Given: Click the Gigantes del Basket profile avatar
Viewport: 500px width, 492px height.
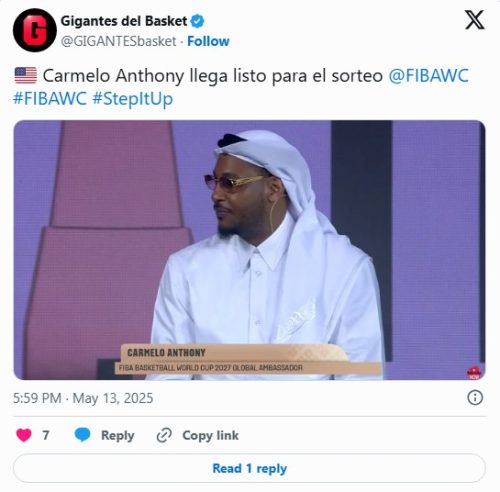Looking at the screenshot, I should coord(35,30).
